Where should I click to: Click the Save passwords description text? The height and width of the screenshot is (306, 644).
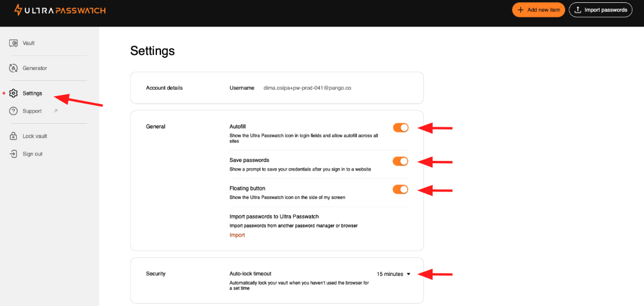coord(300,169)
